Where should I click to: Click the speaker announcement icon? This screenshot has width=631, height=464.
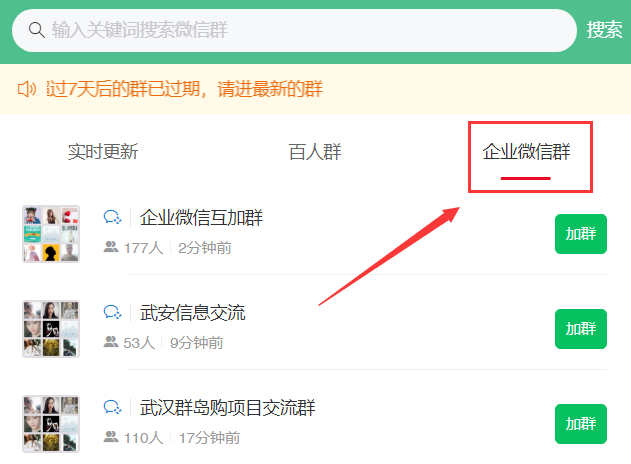click(27, 89)
